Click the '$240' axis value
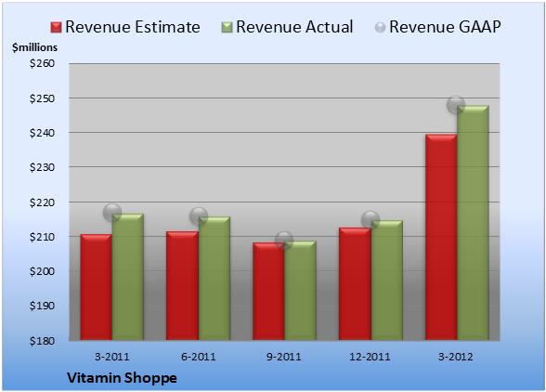Screen dimensions: 546x392 42,133
